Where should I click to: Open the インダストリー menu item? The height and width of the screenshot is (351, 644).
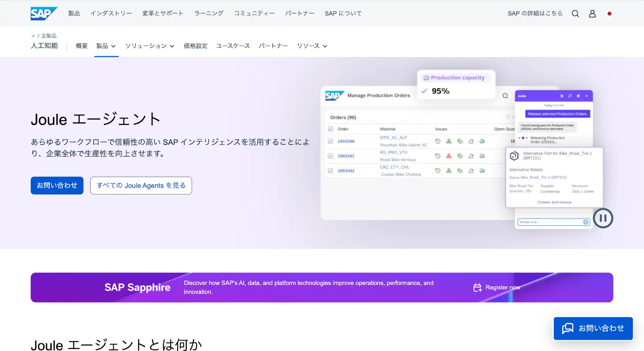click(111, 13)
